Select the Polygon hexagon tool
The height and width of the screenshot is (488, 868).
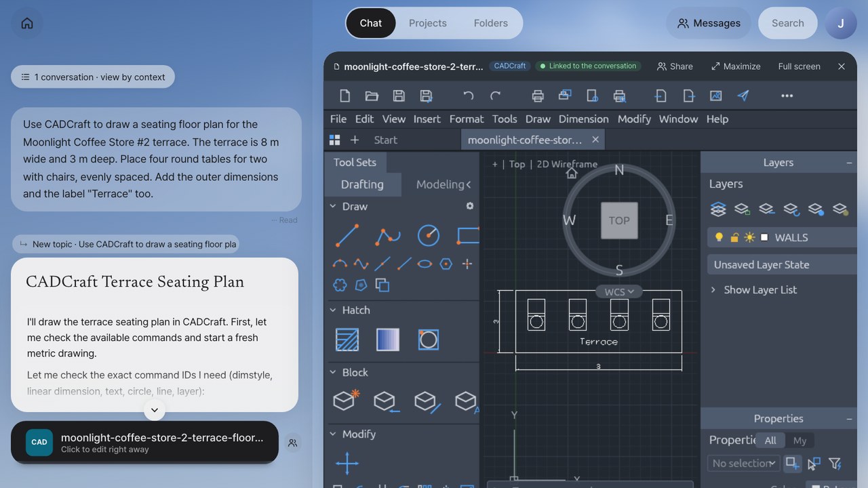pos(446,264)
